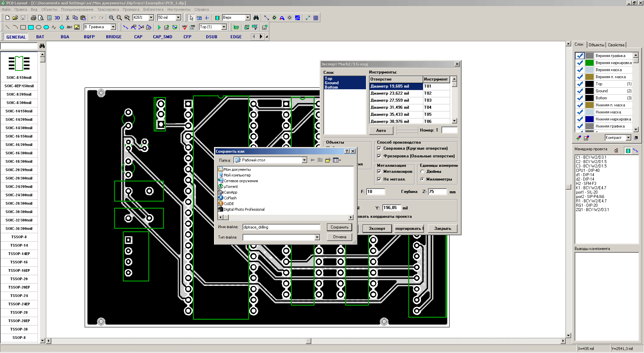Click the Закрыть button in export dialog
The image size is (644, 353).
[x=442, y=229]
